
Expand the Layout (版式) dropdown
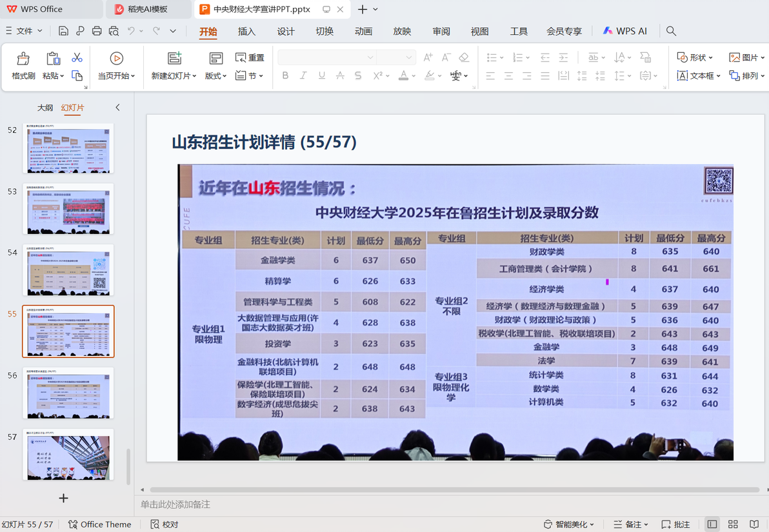point(215,75)
